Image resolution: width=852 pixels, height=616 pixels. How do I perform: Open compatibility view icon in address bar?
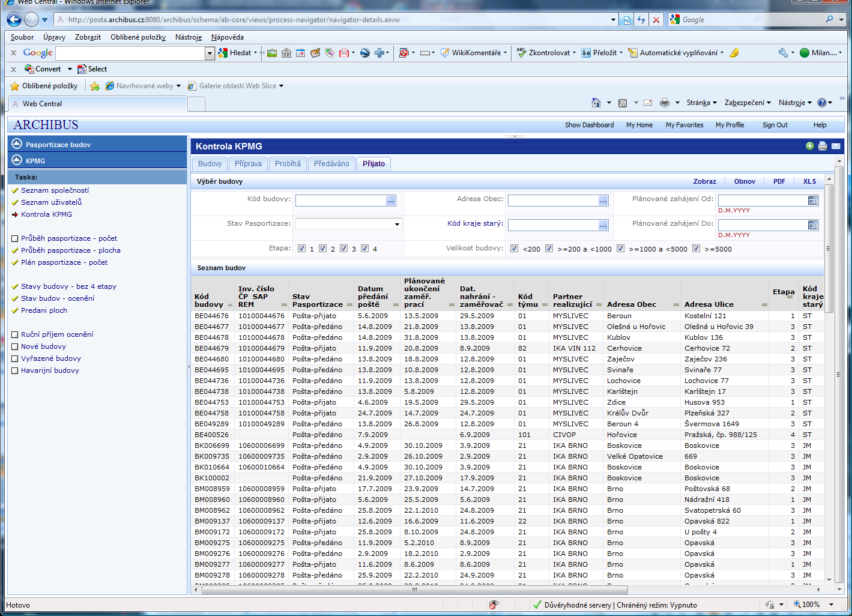click(627, 20)
